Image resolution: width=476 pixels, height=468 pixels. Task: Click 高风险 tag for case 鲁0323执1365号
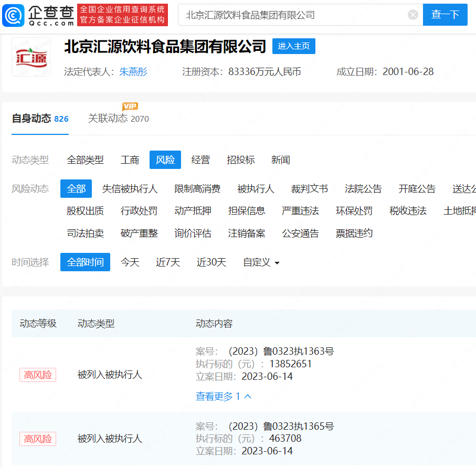coord(38,439)
